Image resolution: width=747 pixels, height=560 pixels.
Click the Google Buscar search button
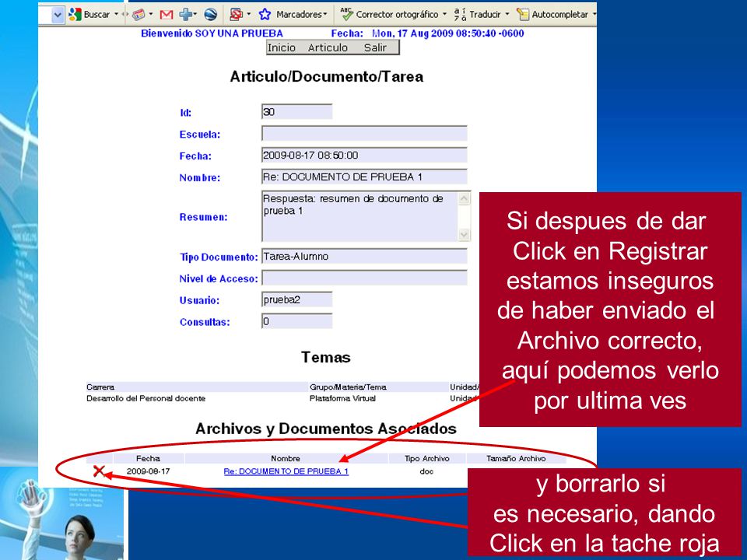coord(89,14)
